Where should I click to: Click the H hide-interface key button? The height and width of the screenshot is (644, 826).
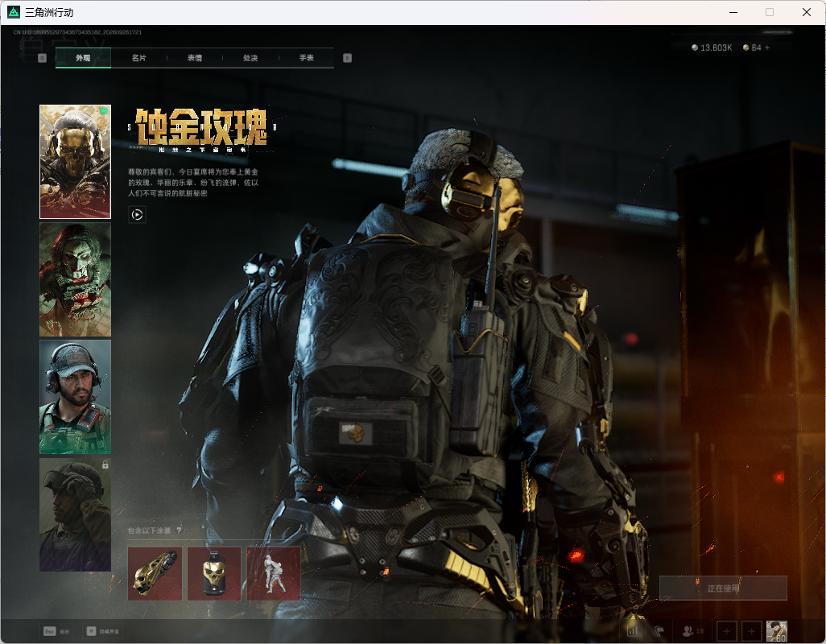click(x=103, y=631)
